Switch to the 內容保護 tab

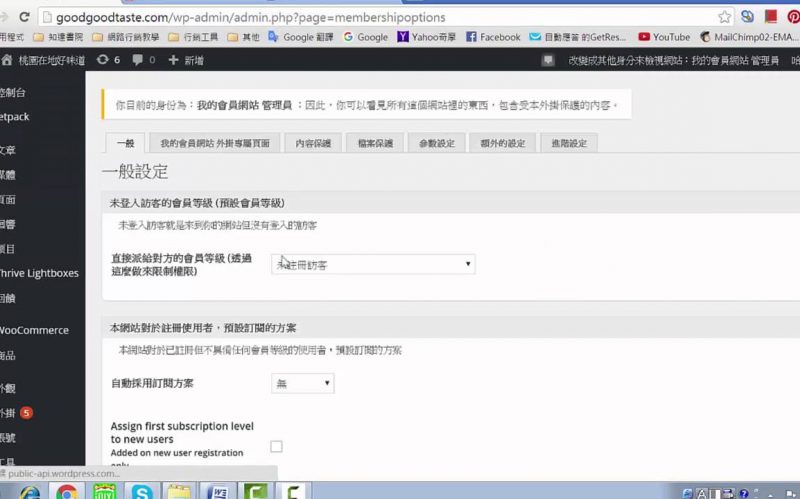pyautogui.click(x=313, y=143)
